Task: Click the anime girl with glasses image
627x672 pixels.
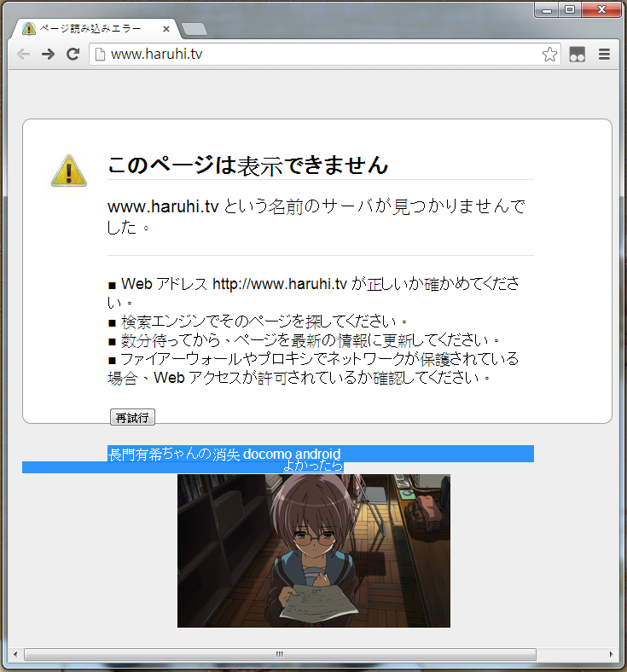Action: coord(314,551)
